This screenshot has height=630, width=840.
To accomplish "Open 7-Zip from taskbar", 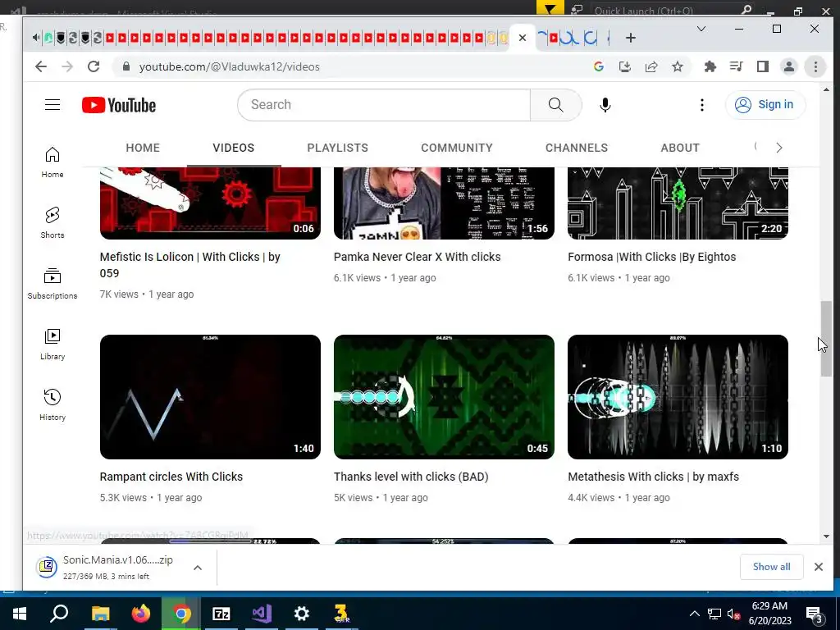I will point(221,614).
